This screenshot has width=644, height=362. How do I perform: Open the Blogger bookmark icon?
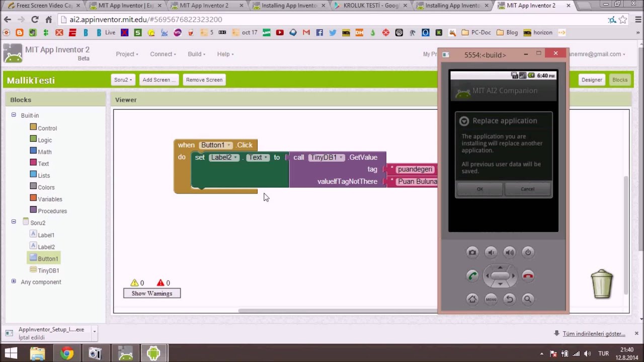coord(20,33)
